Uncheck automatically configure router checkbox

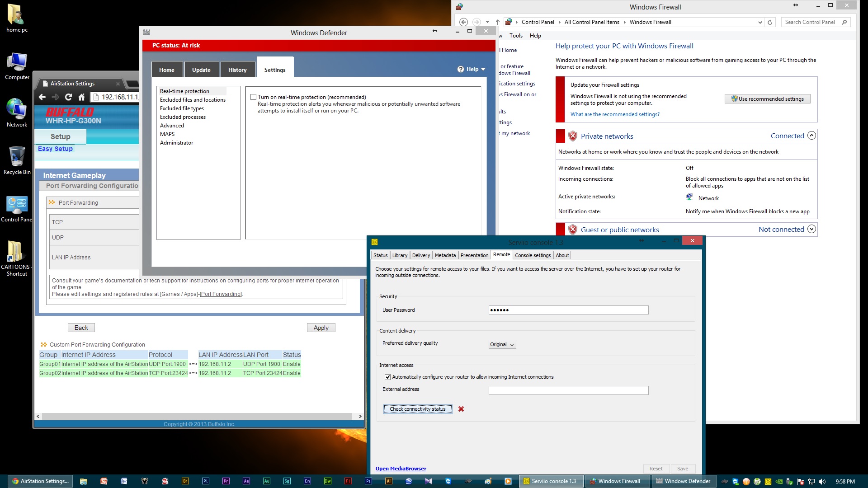387,377
